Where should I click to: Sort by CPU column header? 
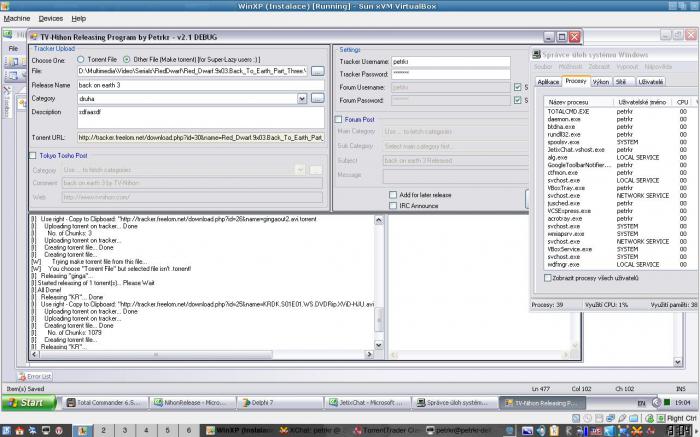point(682,102)
